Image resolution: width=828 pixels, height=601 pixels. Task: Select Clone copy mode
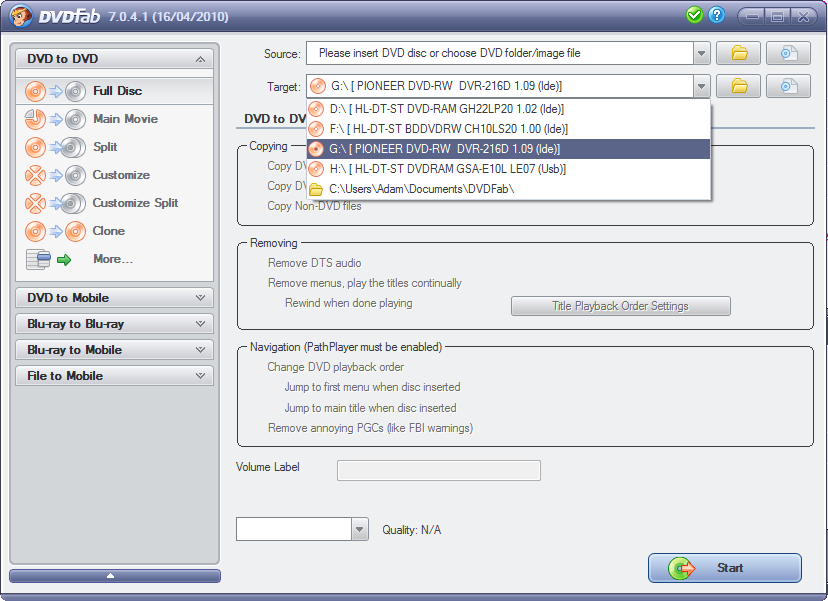tap(115, 231)
